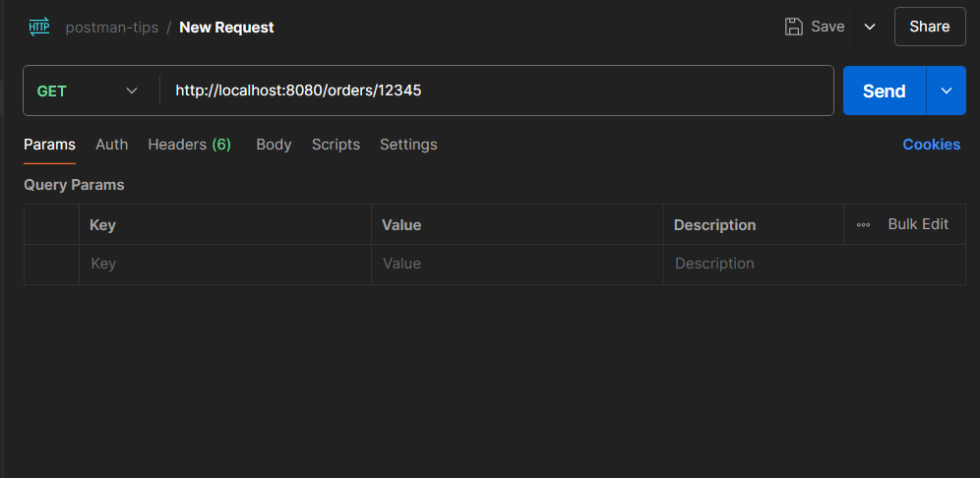Expand the Save options chevron
Image resolution: width=980 pixels, height=478 pixels.
(x=870, y=27)
